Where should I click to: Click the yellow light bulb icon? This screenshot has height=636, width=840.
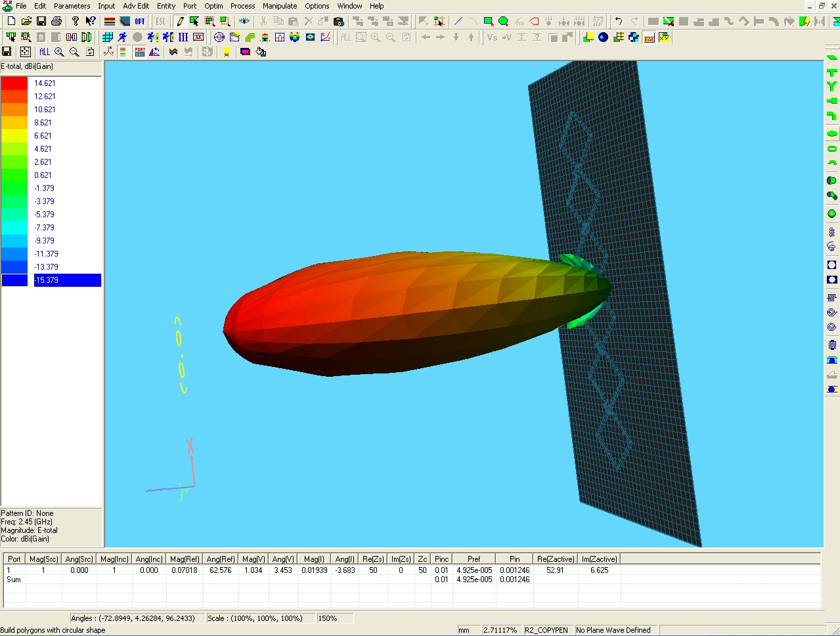click(x=227, y=52)
